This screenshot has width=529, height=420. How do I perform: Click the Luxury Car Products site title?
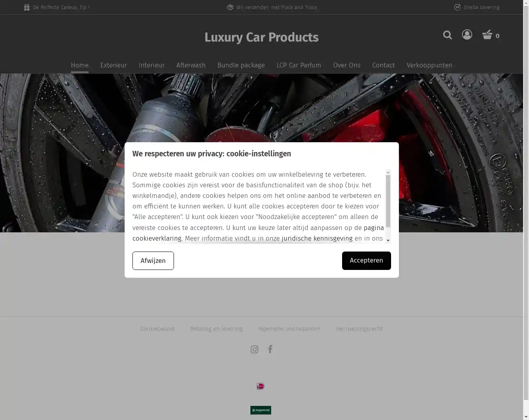(x=261, y=37)
